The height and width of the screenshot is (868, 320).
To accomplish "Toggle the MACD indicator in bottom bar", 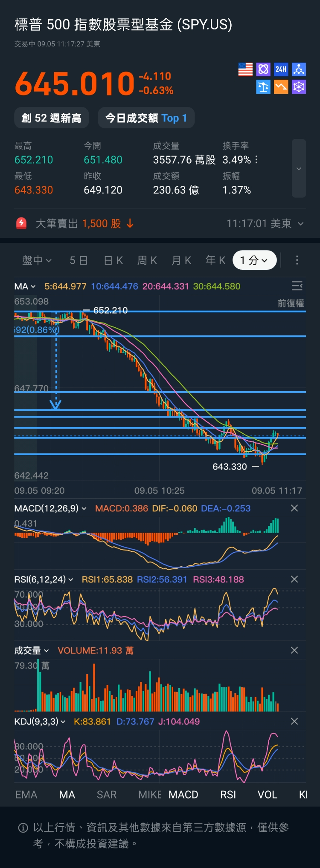I will pyautogui.click(x=183, y=795).
